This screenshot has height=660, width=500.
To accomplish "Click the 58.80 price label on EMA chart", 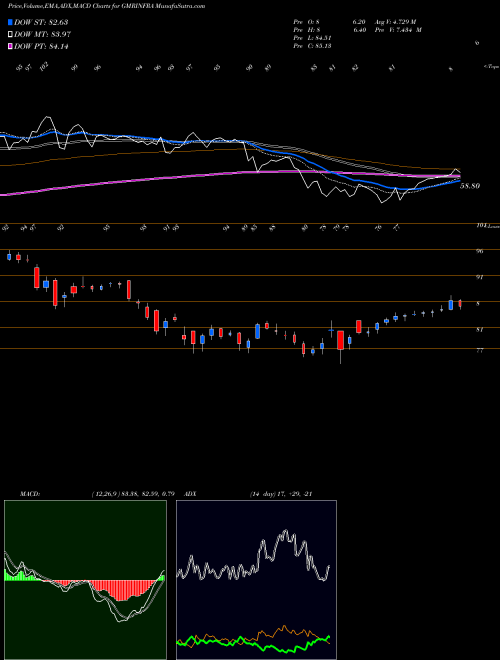I will tap(470, 186).
